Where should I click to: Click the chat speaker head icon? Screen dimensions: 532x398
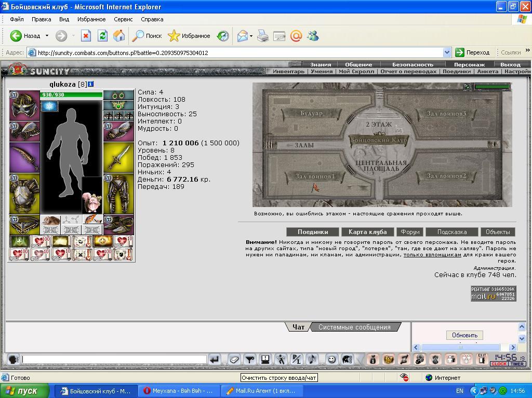[x=13, y=360]
